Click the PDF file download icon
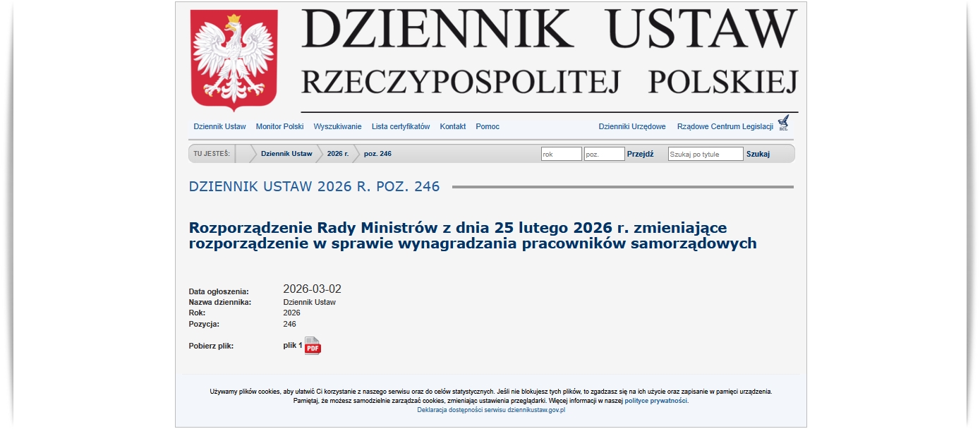This screenshot has width=980, height=429. 313,346
